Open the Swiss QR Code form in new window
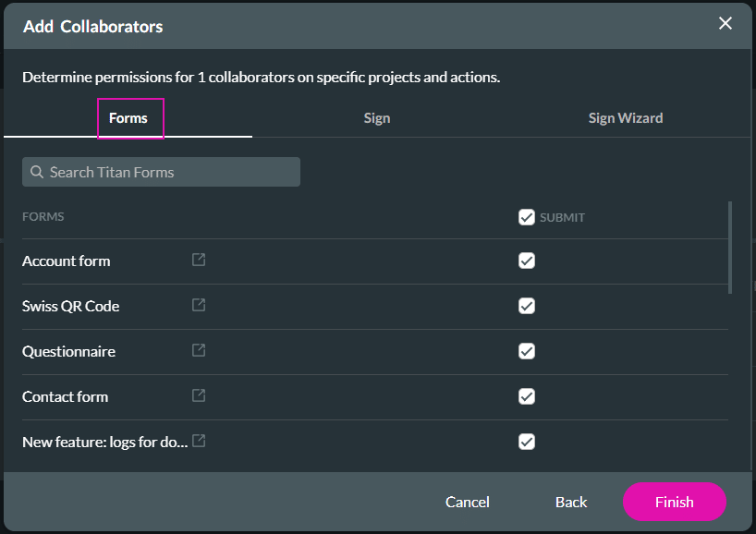The image size is (756, 534). point(198,306)
